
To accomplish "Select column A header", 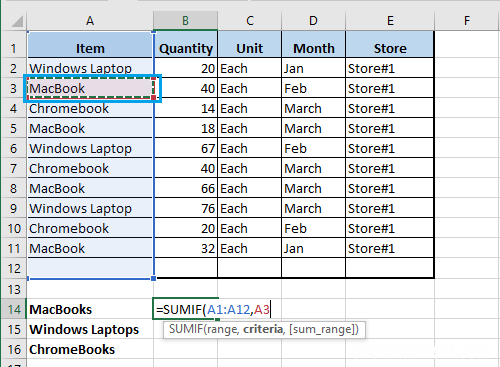I will coord(90,21).
